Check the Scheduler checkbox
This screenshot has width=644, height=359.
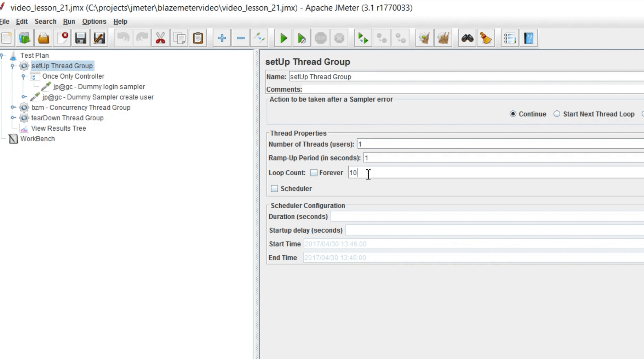(274, 188)
